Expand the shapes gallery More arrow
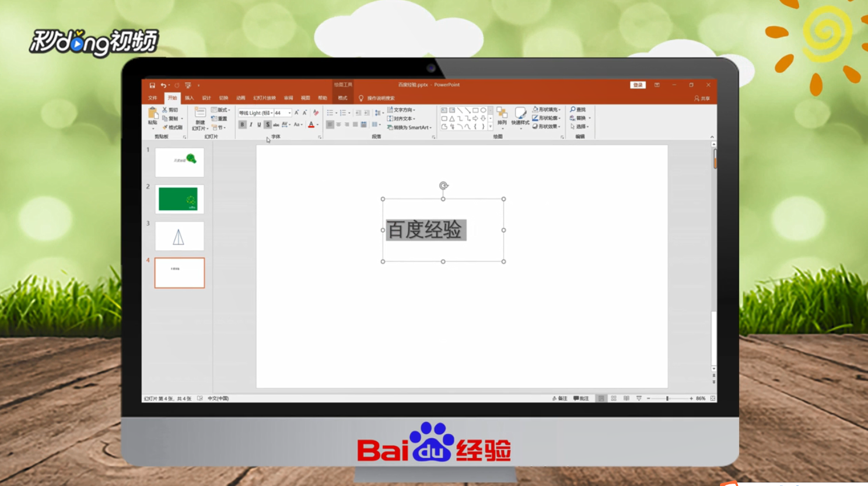This screenshot has width=868, height=486. point(491,127)
